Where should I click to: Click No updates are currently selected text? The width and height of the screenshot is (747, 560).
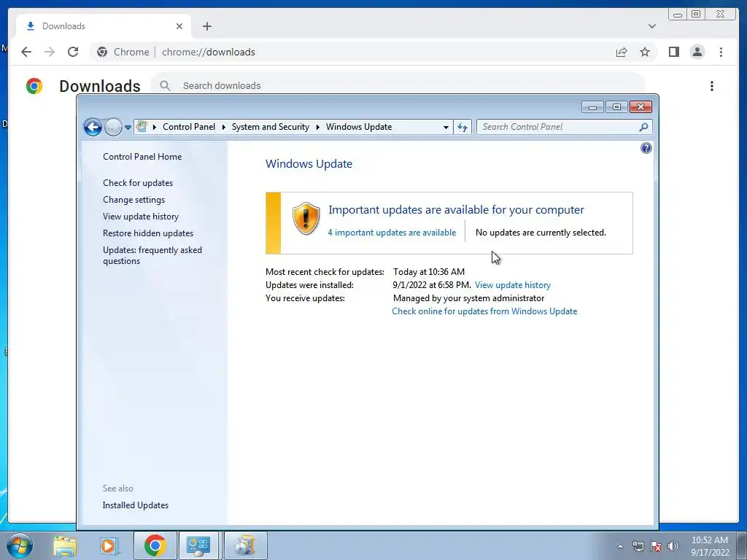tap(541, 233)
